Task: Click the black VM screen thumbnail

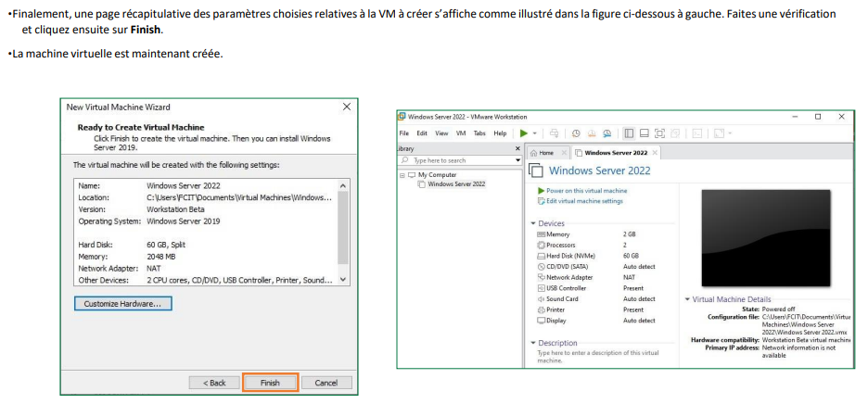Action: (766, 237)
